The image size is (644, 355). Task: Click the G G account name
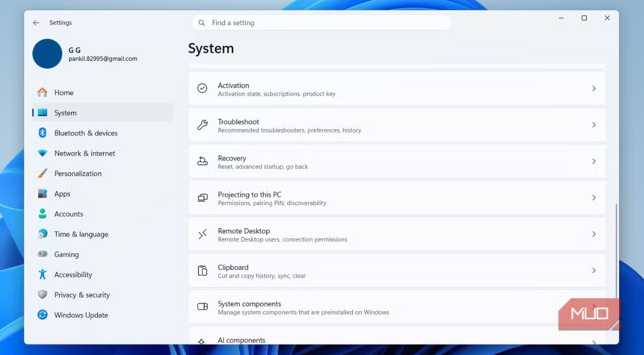click(74, 50)
